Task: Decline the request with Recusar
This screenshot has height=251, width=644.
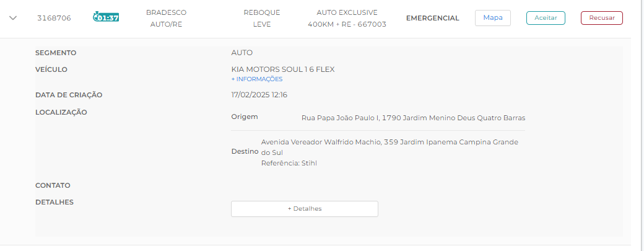Action: point(601,18)
